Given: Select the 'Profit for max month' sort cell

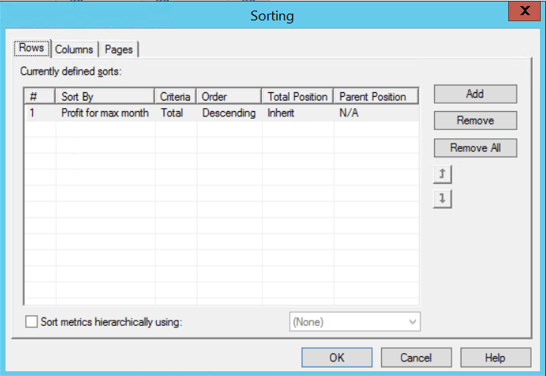Looking at the screenshot, I should (x=105, y=113).
